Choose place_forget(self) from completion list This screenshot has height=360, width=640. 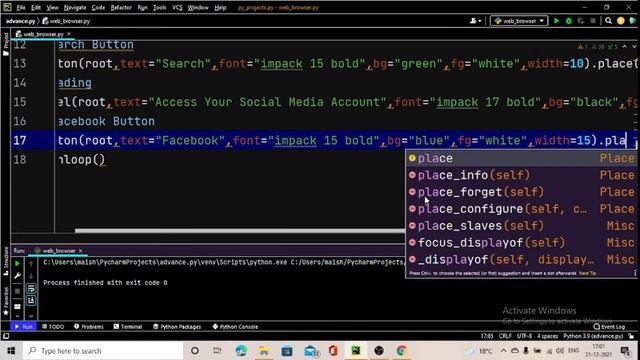[x=521, y=192]
